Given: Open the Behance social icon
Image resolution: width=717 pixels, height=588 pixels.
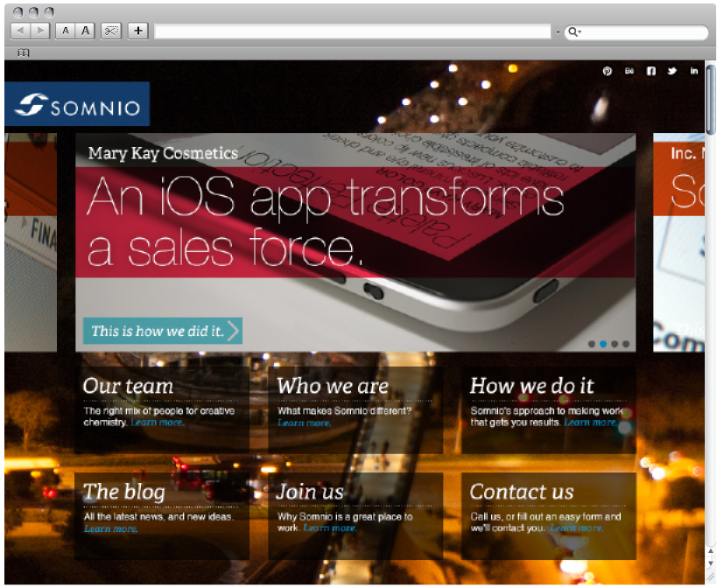Looking at the screenshot, I should click(629, 71).
